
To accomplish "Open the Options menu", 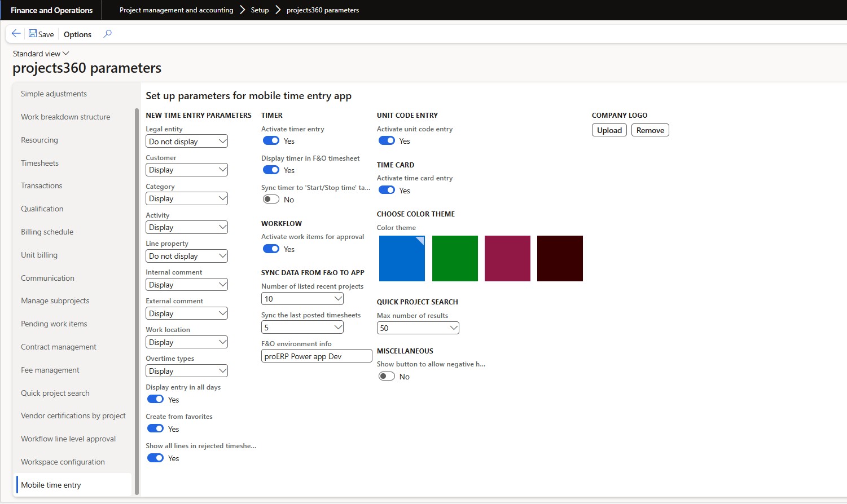I will (x=77, y=34).
